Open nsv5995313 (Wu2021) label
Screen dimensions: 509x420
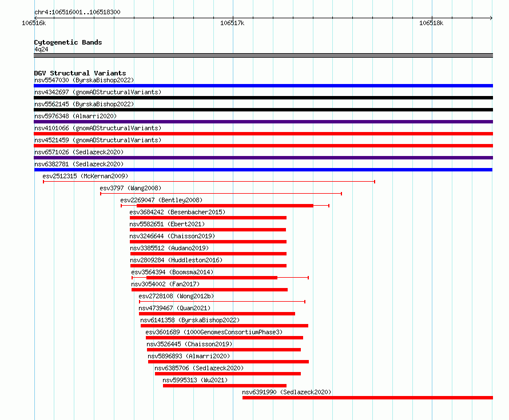[195, 380]
